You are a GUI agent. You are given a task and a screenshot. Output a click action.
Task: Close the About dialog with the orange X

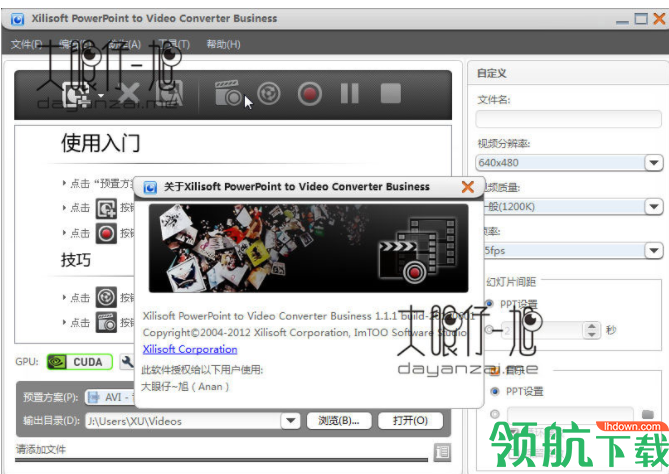click(x=468, y=186)
